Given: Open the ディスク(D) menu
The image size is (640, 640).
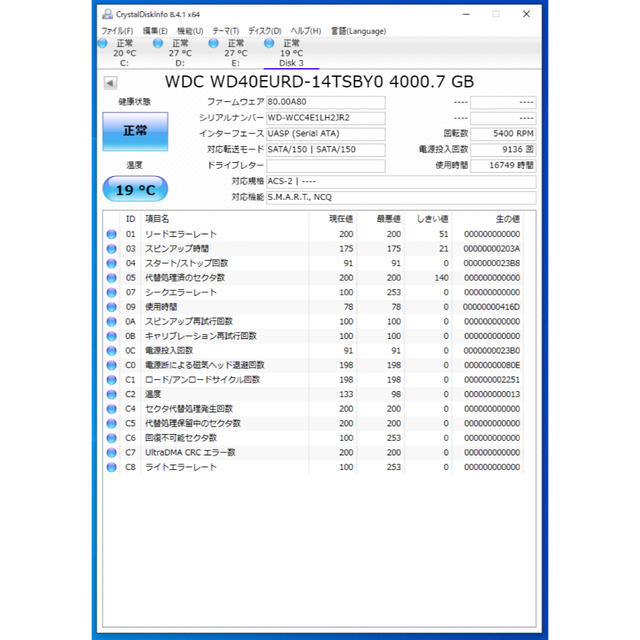Looking at the screenshot, I should pyautogui.click(x=265, y=31).
